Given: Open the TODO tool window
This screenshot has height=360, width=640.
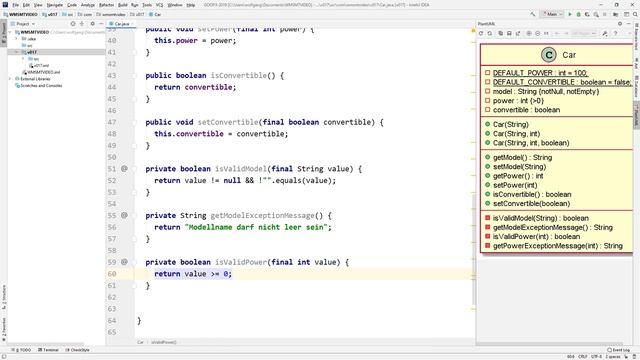Looking at the screenshot, I should [22, 350].
